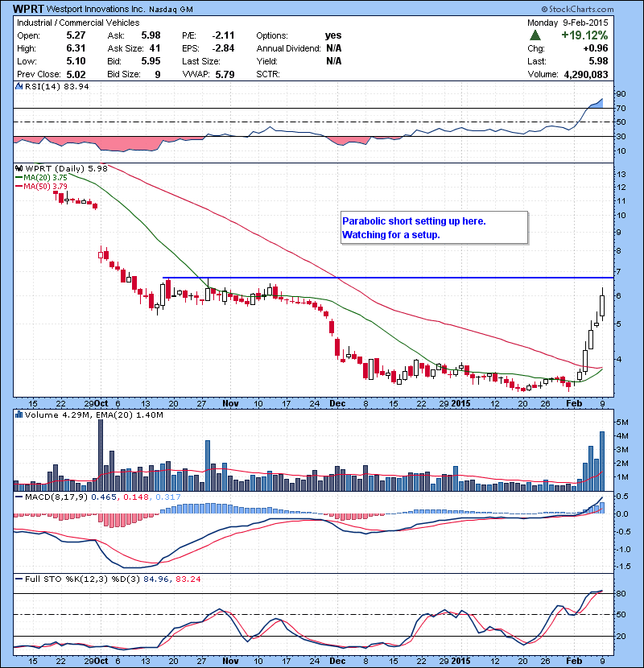Click the 13 tick on price axis
Viewport: 644px width, 668px height.
tap(621, 174)
